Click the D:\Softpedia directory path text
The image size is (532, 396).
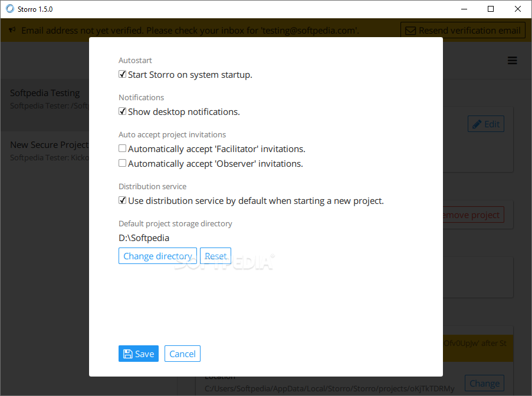144,238
